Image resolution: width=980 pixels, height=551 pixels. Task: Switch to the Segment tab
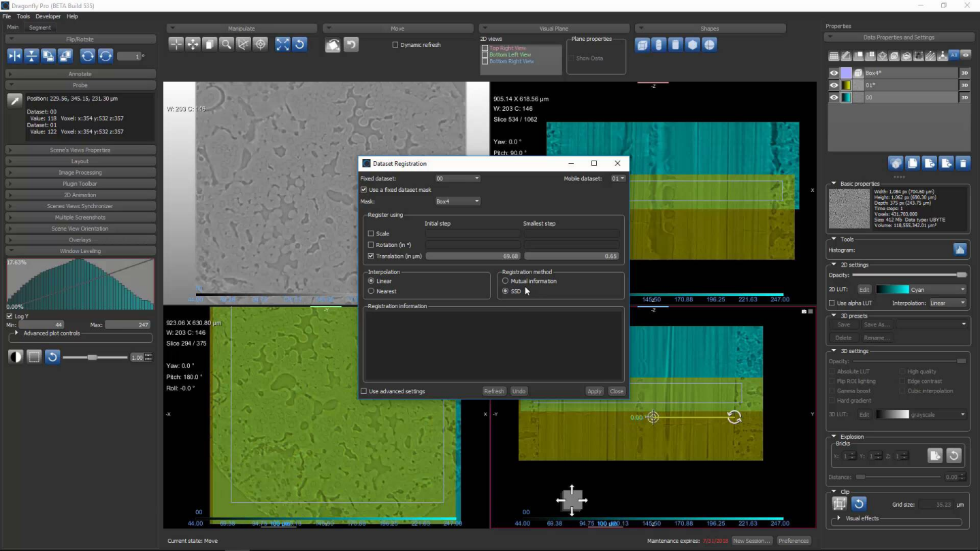click(x=39, y=27)
